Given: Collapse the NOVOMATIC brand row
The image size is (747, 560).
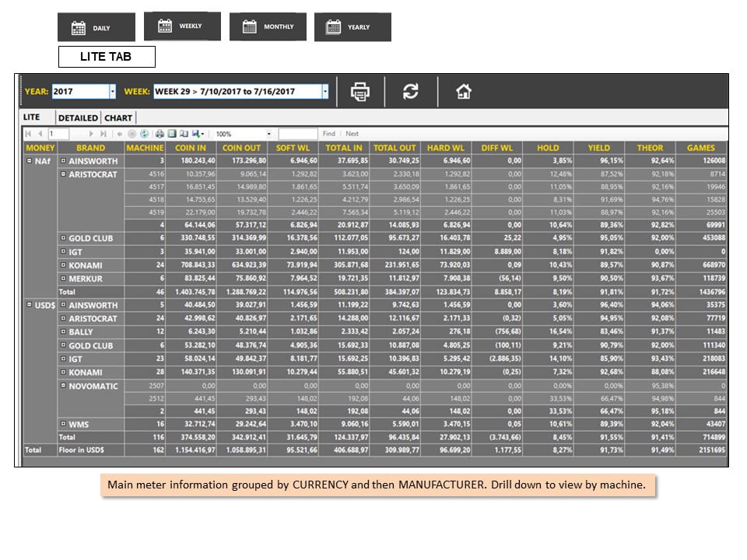Looking at the screenshot, I should 63,385.
